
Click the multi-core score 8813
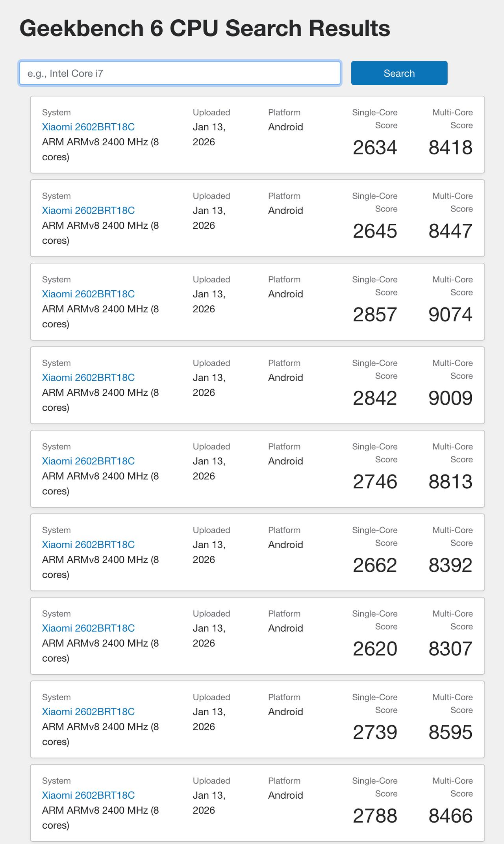(x=450, y=482)
